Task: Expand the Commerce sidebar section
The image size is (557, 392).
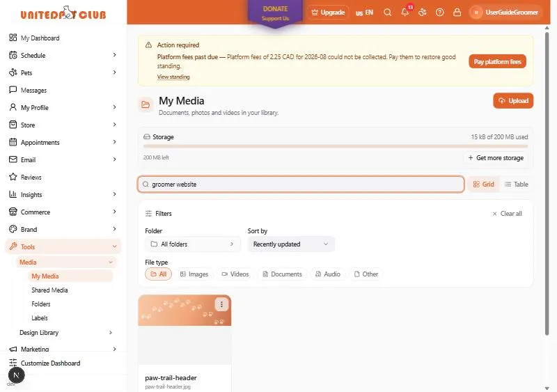Action: pos(63,212)
